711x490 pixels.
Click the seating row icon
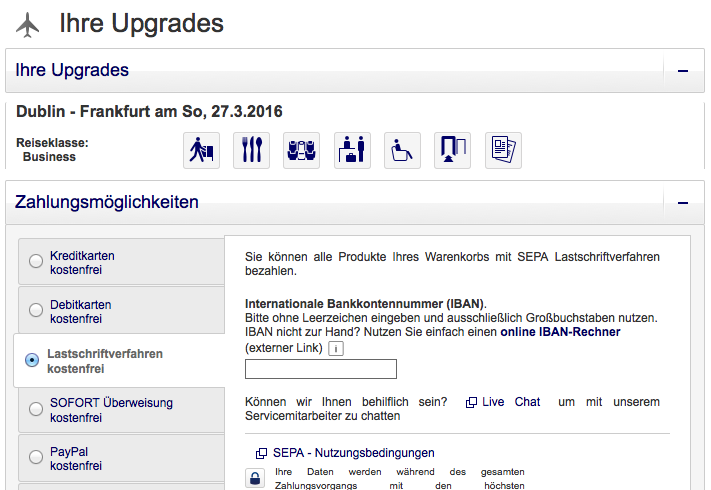pyautogui.click(x=301, y=150)
